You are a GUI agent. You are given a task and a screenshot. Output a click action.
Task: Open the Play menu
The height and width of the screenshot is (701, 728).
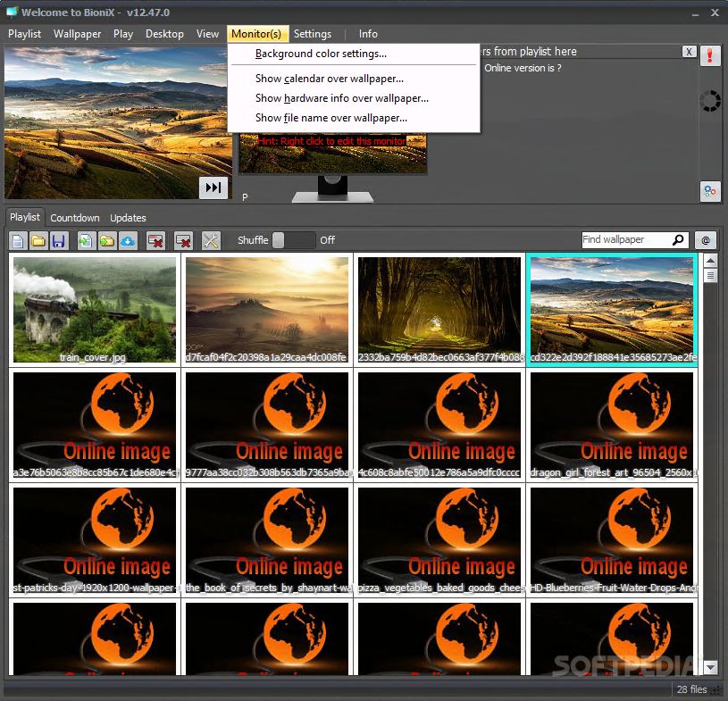pyautogui.click(x=123, y=34)
